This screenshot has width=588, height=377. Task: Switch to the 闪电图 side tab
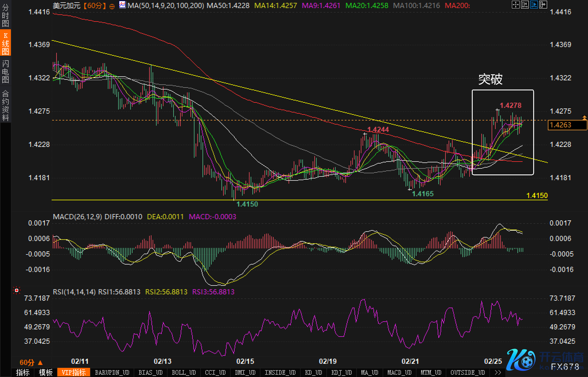pyautogui.click(x=5, y=71)
